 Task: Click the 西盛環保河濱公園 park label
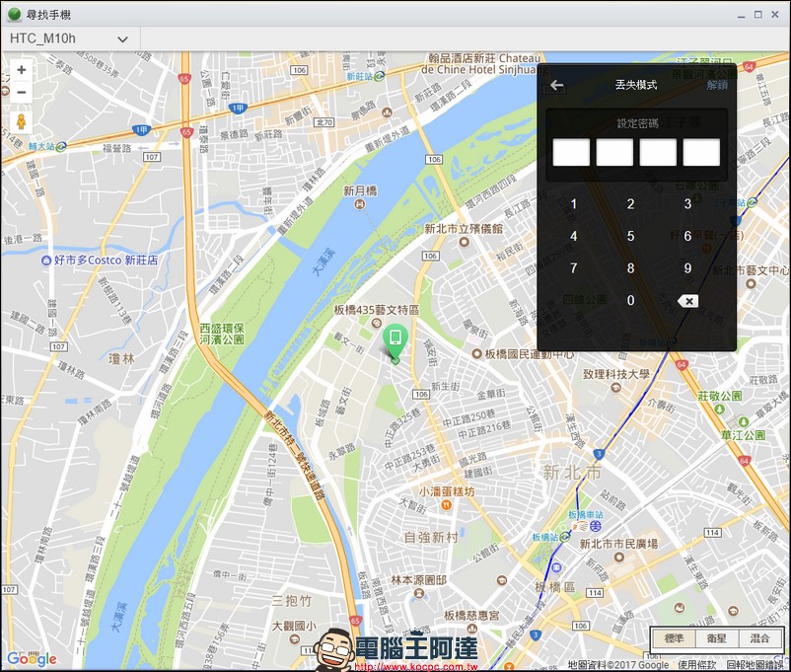pyautogui.click(x=222, y=334)
